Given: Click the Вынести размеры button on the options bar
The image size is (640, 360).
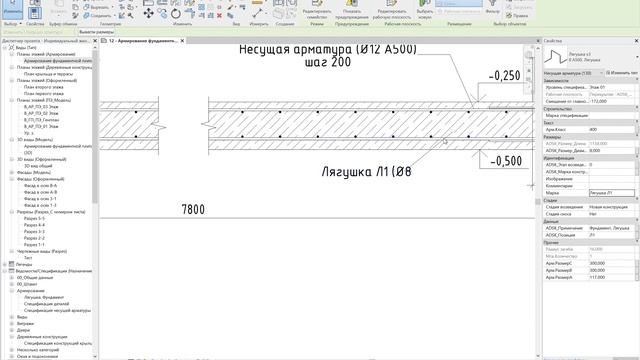Looking at the screenshot, I should [96, 32].
